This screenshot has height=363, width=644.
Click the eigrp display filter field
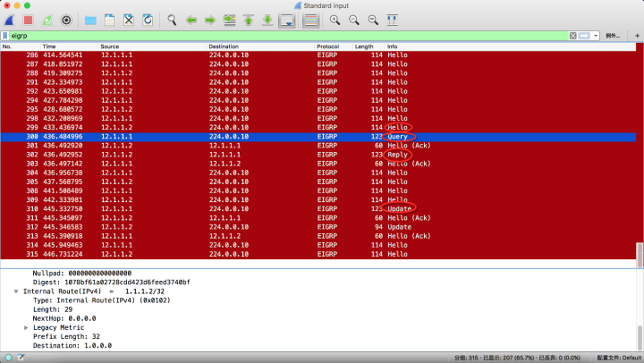click(289, 36)
